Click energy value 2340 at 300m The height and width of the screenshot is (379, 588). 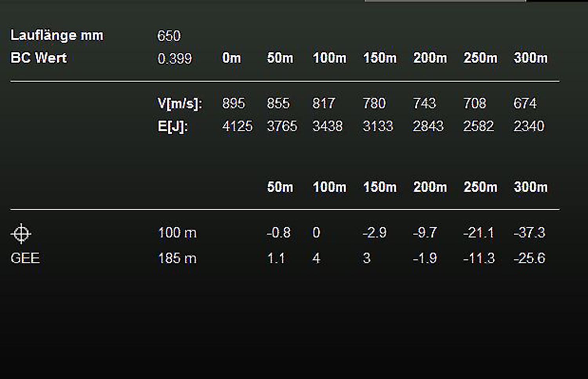(x=529, y=126)
